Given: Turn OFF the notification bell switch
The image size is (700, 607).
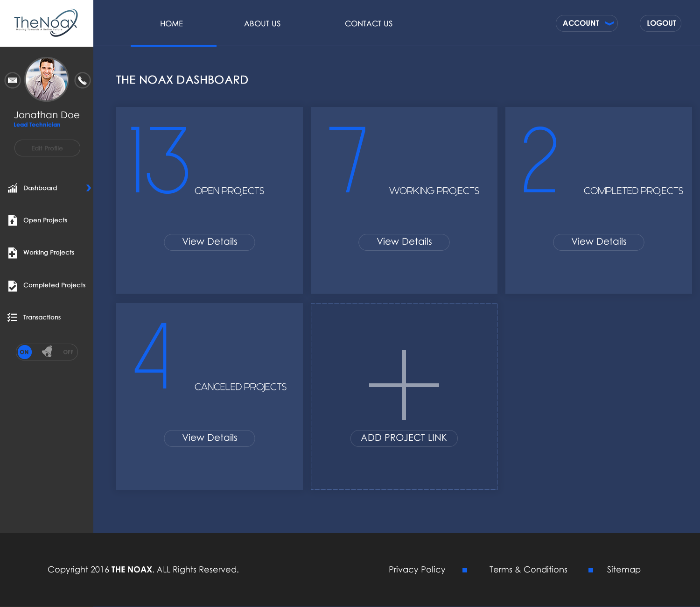Looking at the screenshot, I should tap(68, 352).
